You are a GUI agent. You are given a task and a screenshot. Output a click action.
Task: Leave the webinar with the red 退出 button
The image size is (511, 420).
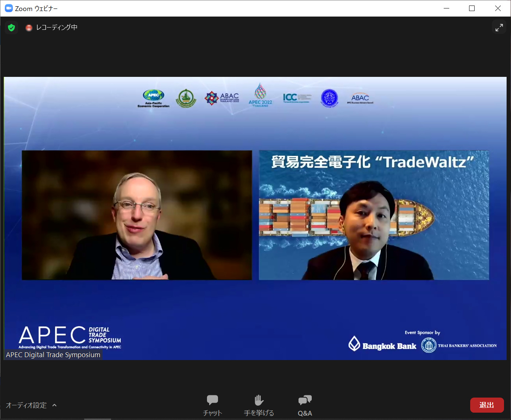coord(487,405)
